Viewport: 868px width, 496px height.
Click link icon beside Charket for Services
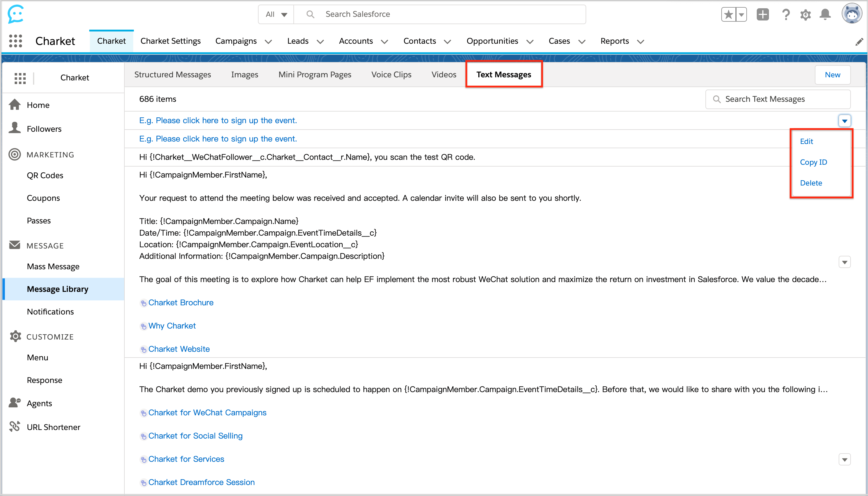tap(143, 459)
